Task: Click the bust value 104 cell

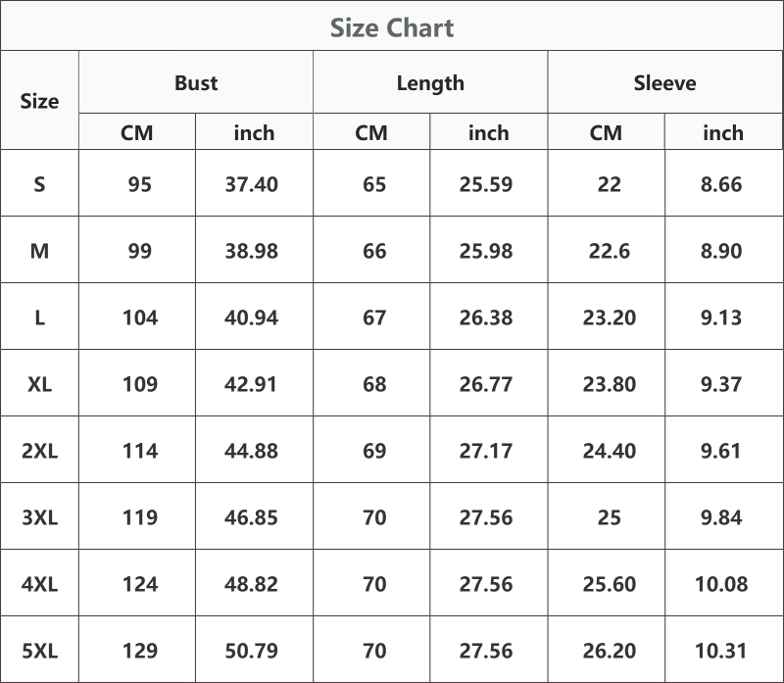Action: tap(140, 317)
